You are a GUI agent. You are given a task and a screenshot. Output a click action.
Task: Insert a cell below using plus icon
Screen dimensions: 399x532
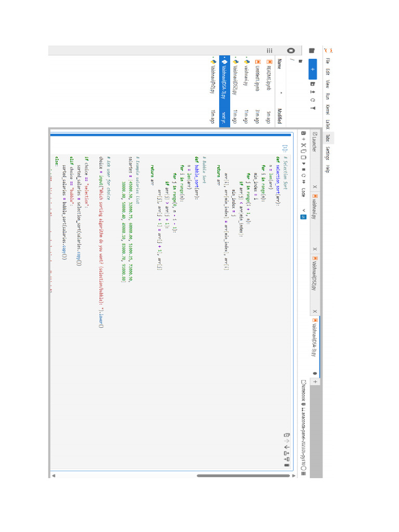click(303, 139)
